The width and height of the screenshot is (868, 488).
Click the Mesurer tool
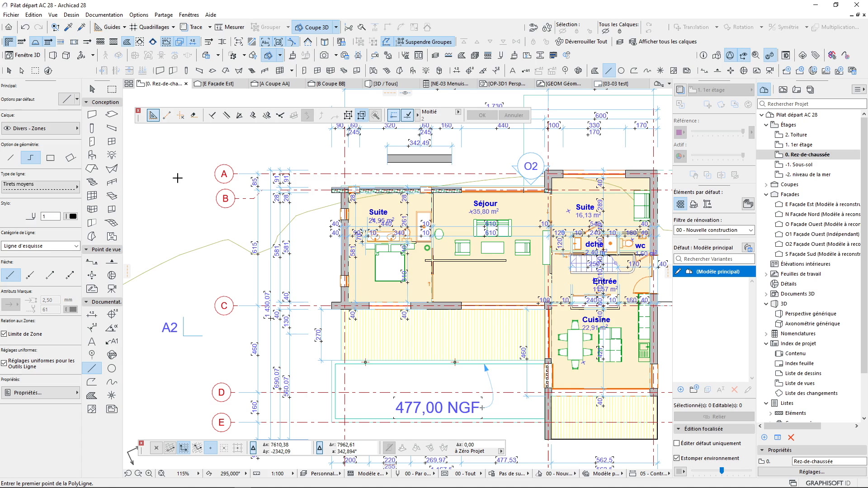[230, 27]
